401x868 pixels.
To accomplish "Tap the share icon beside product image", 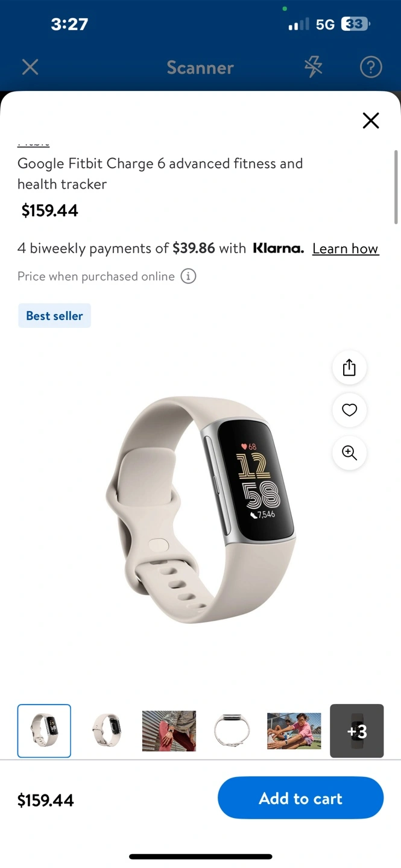I will (x=349, y=368).
